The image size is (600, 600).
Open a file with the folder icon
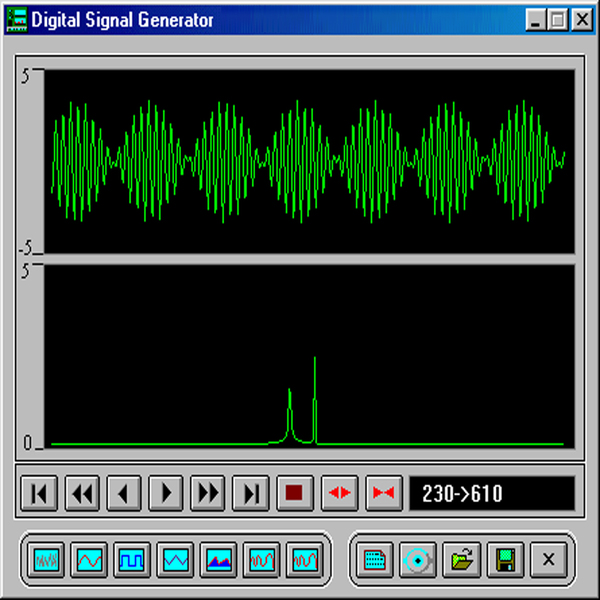pos(461,560)
